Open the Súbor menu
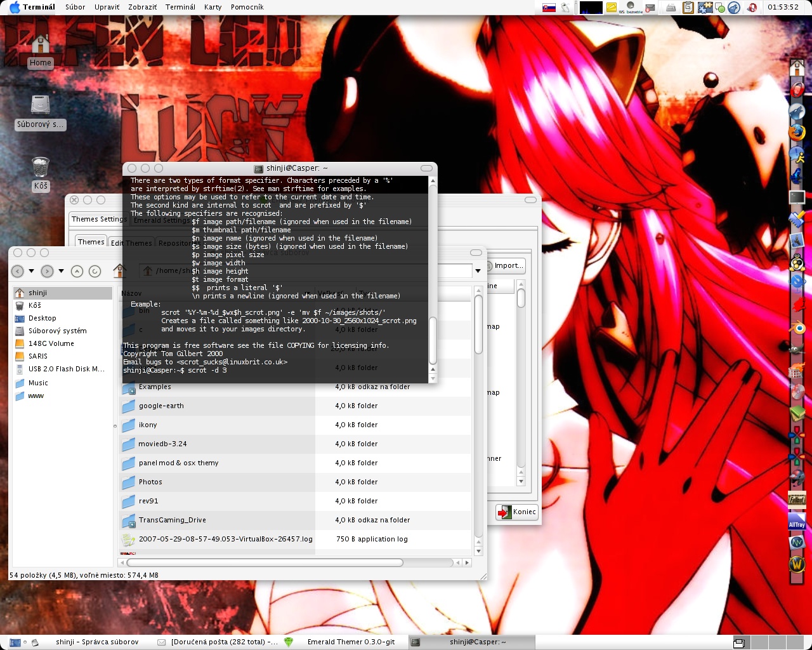This screenshot has width=812, height=650. (x=75, y=7)
